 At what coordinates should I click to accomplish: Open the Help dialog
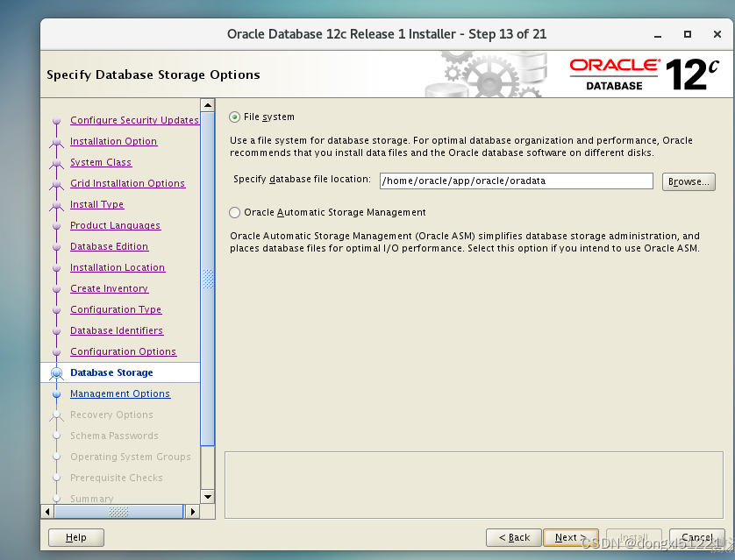point(75,537)
